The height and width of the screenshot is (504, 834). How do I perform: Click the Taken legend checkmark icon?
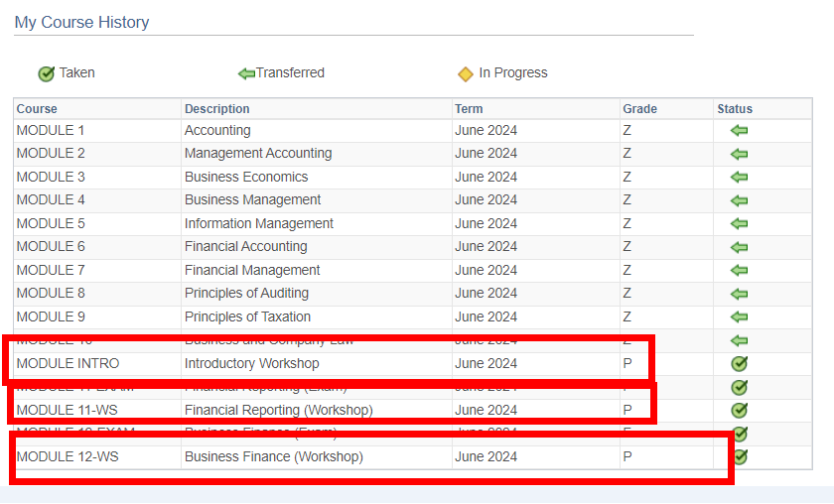(x=46, y=73)
